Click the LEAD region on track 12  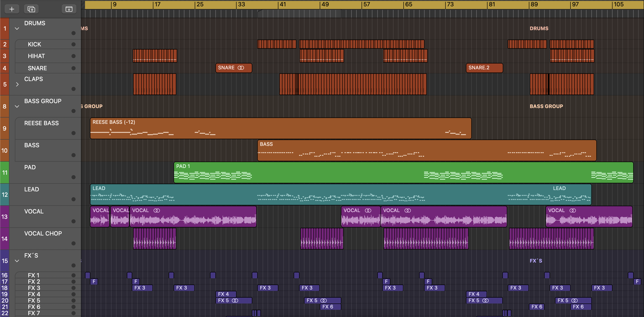pos(341,194)
